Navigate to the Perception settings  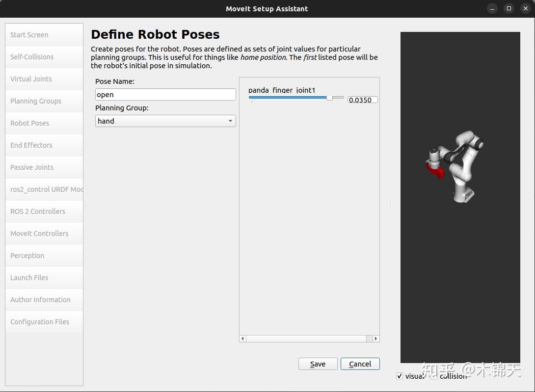(27, 256)
